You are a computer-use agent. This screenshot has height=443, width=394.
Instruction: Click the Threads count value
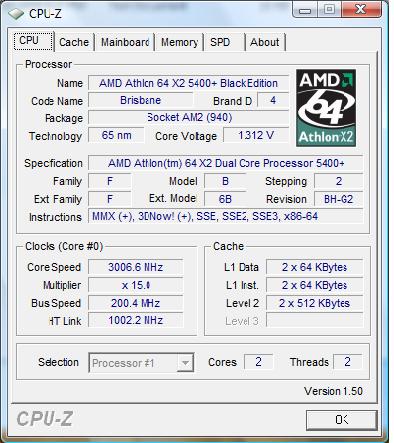click(347, 362)
